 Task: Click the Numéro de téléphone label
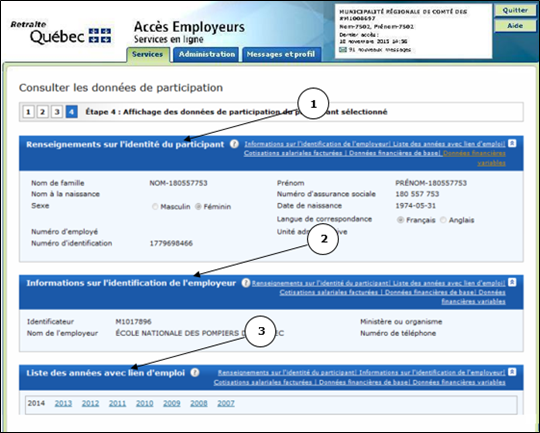[x=398, y=333]
